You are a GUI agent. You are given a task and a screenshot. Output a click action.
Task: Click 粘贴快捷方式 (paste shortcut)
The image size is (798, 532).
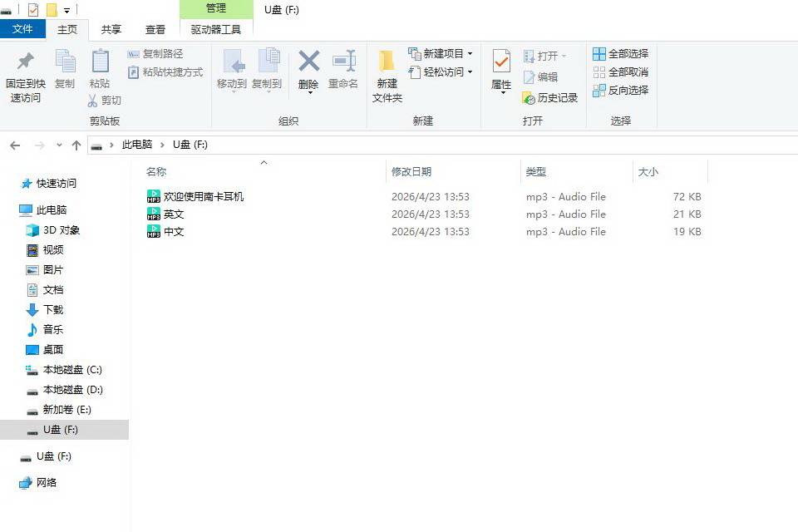click(165, 71)
